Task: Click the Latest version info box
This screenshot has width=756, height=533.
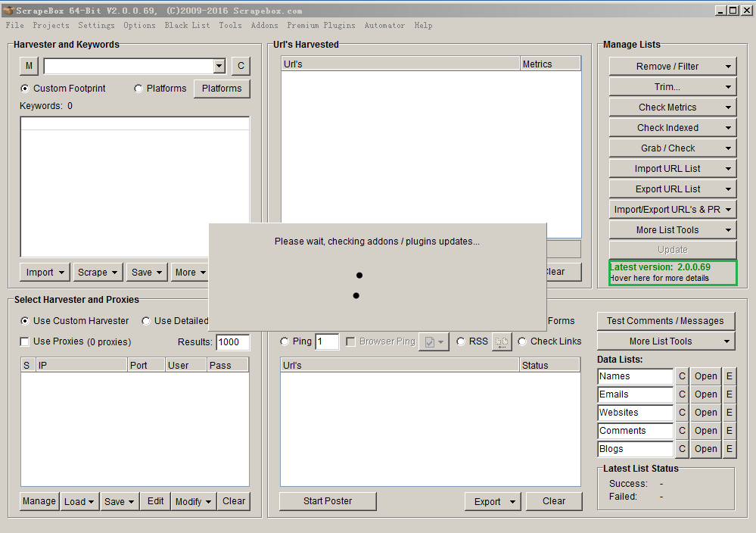Action: coord(673,273)
